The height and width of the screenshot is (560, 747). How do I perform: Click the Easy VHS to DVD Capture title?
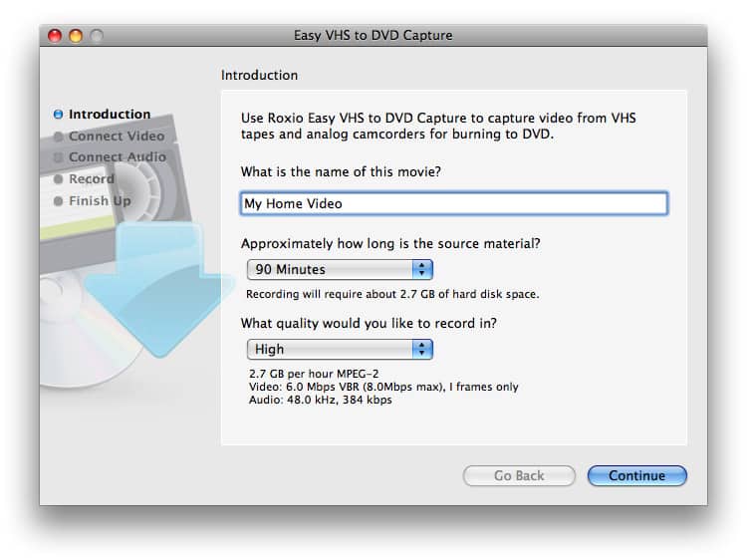pos(373,35)
